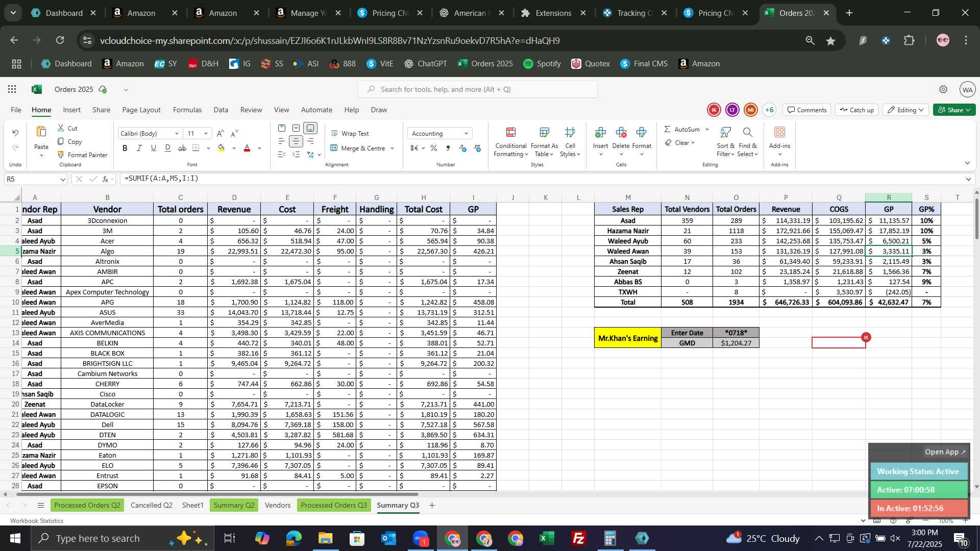
Task: Expand the AutoSum dropdown arrow
Action: pyautogui.click(x=707, y=130)
